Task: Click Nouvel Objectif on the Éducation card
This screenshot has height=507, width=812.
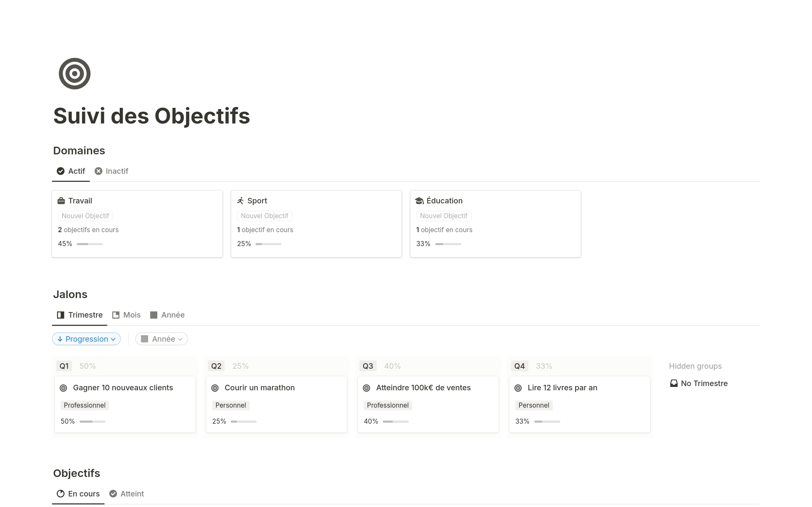Action: [x=444, y=216]
